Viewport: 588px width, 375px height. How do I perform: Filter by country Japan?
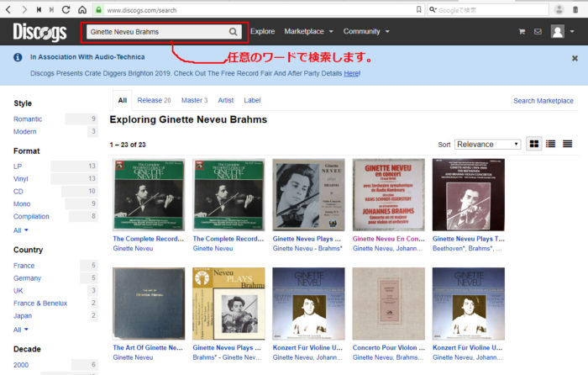coord(23,315)
